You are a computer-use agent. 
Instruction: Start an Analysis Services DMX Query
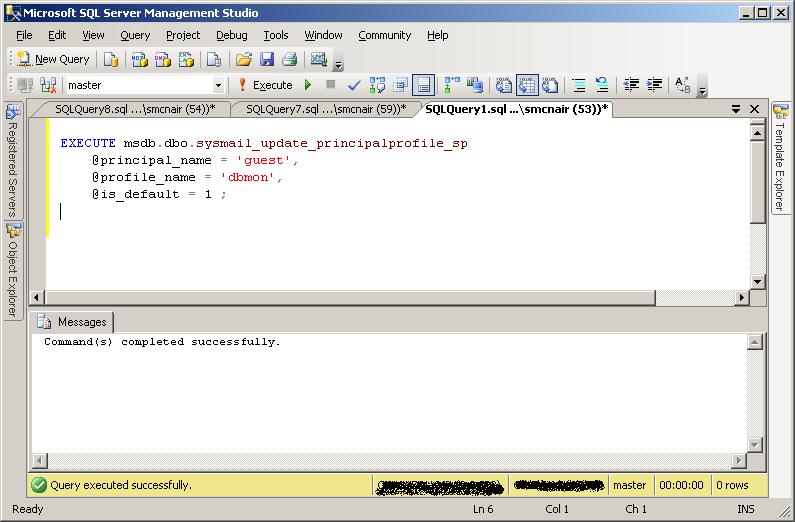(163, 59)
